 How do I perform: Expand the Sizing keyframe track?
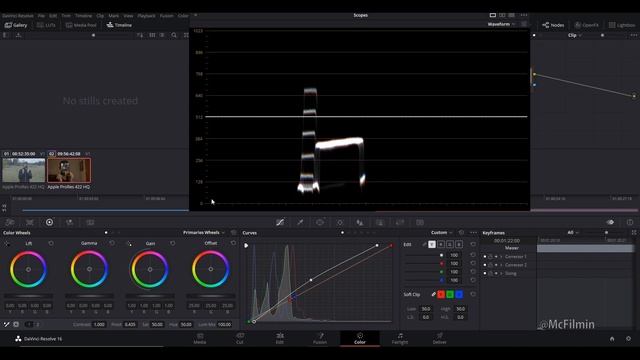click(501, 273)
